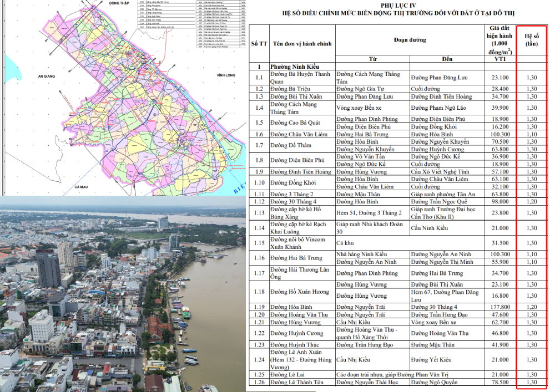This screenshot has width=555, height=392.
Task: Select 'Đường Huỳnh Thúc' street name
Action: 295,345
